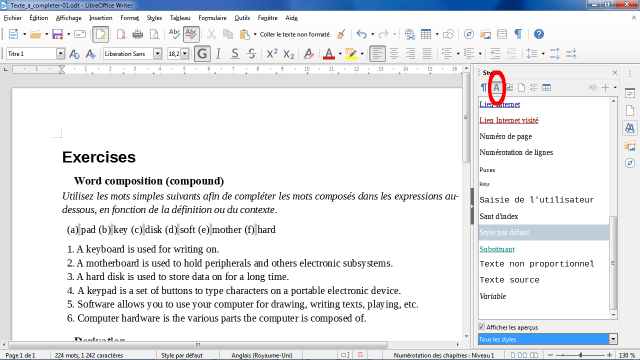
Task: Undo the last action
Action: [x=361, y=34]
